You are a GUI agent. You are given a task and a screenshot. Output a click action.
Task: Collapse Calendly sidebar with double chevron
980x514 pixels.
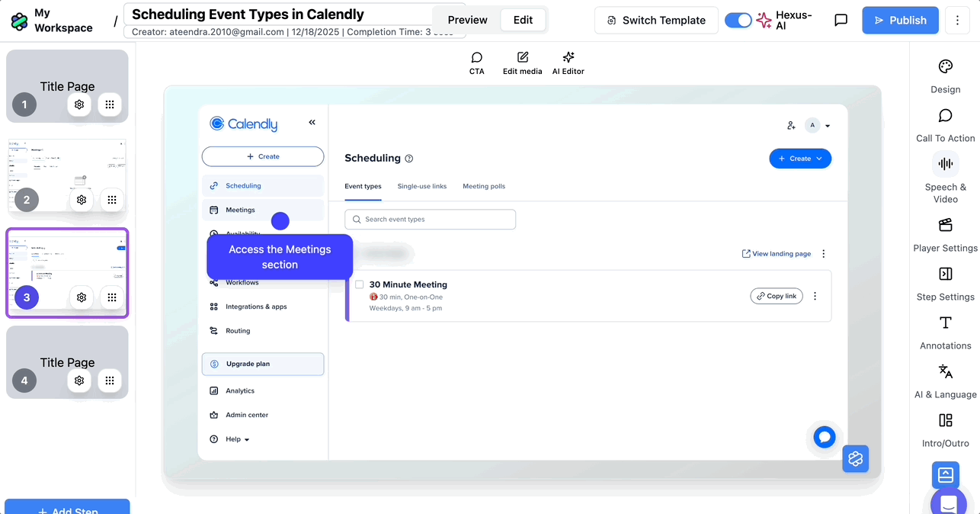(312, 122)
